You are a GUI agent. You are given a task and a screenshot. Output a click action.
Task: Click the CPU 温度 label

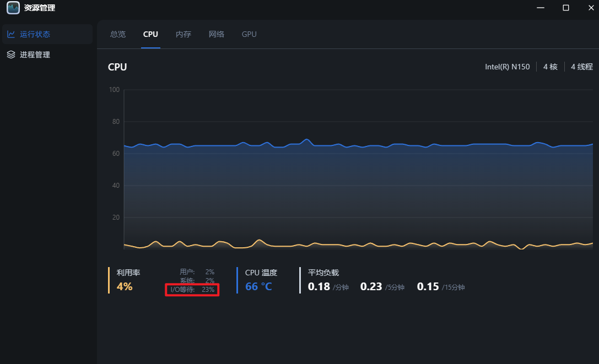point(261,273)
